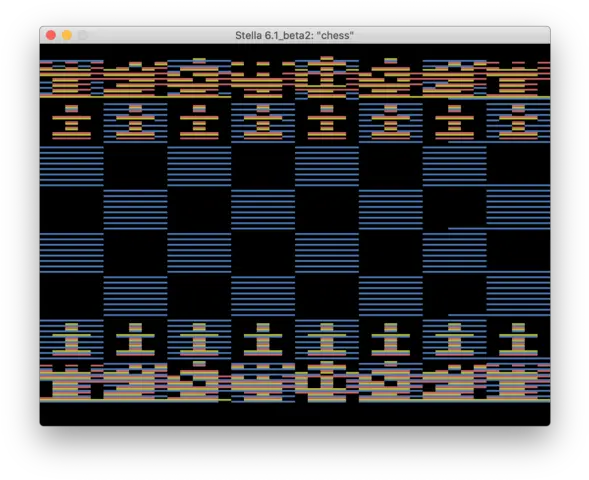Grab the bottom-side bishop on the c-file

pos(199,382)
